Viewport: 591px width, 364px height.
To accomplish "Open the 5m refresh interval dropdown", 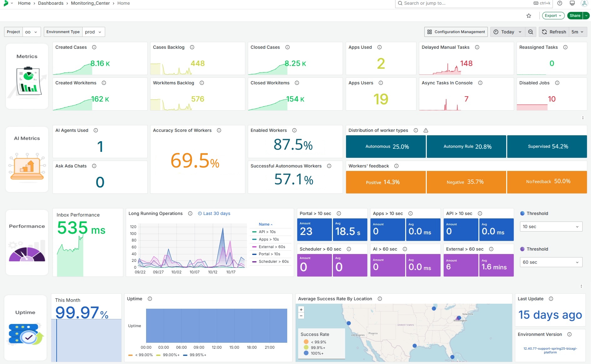I will click(x=577, y=32).
